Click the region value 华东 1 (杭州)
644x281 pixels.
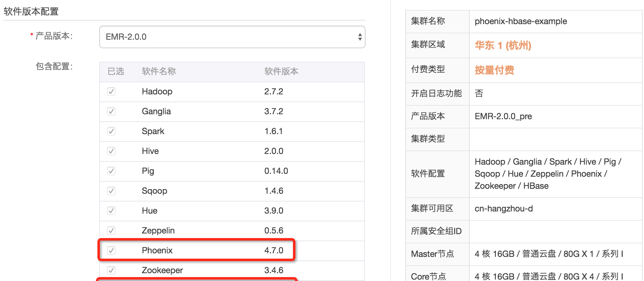click(x=503, y=45)
